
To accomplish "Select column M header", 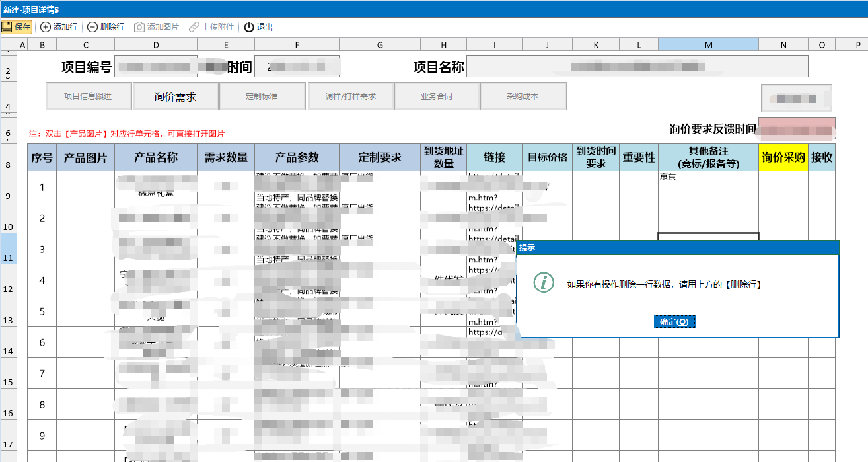I will (x=708, y=44).
